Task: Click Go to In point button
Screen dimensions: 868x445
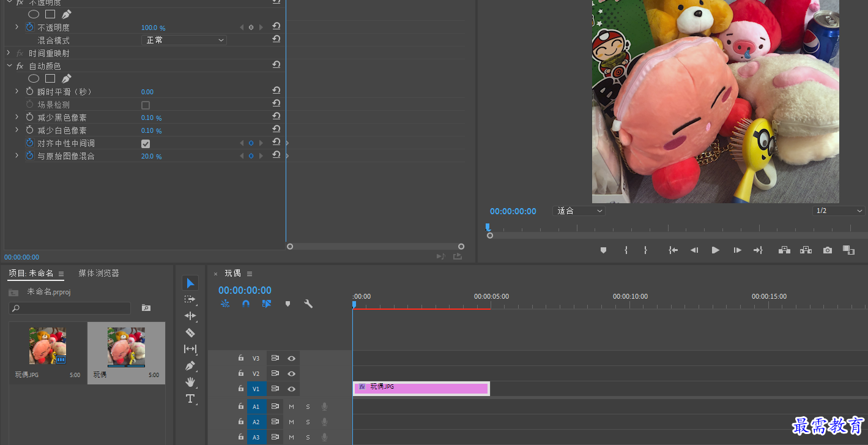Action: [x=673, y=250]
